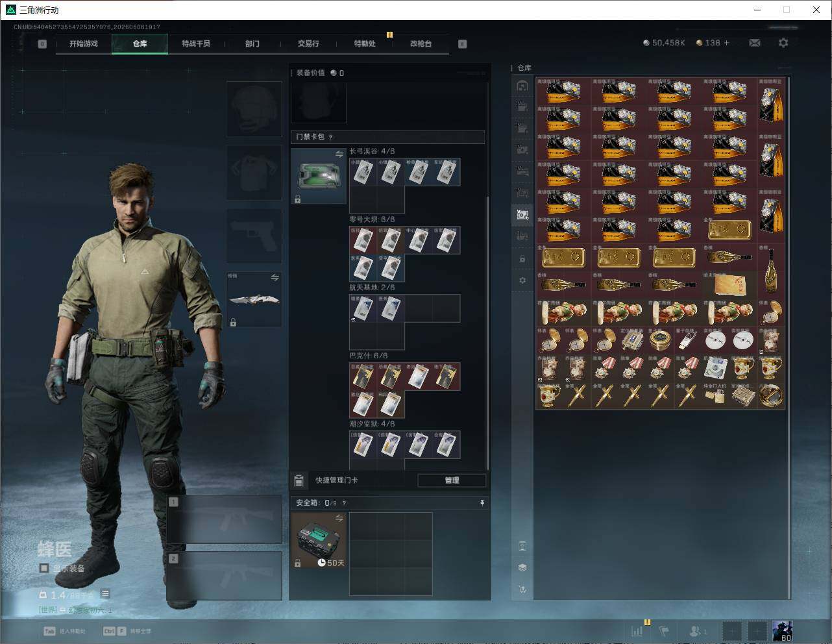The height and width of the screenshot is (644, 832).
Task: Click the help icon beside 安全箱
Action: 344,502
